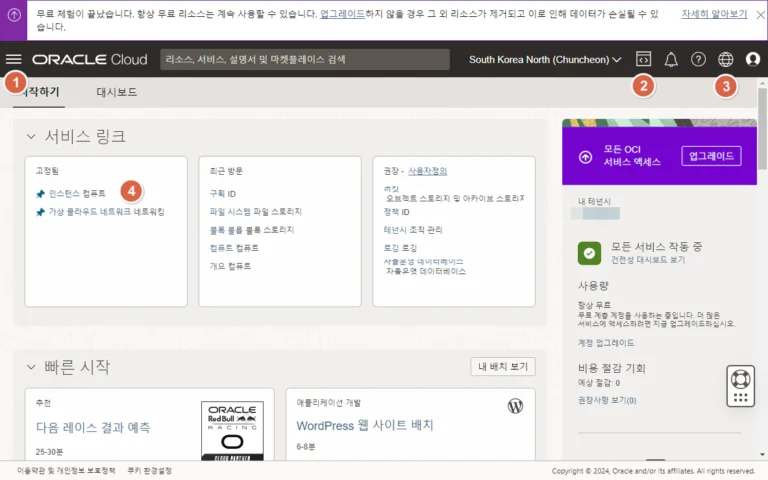Click the upgrade arrow icon in purple OCI card
This screenshot has width=768, height=480.
pyautogui.click(x=585, y=157)
